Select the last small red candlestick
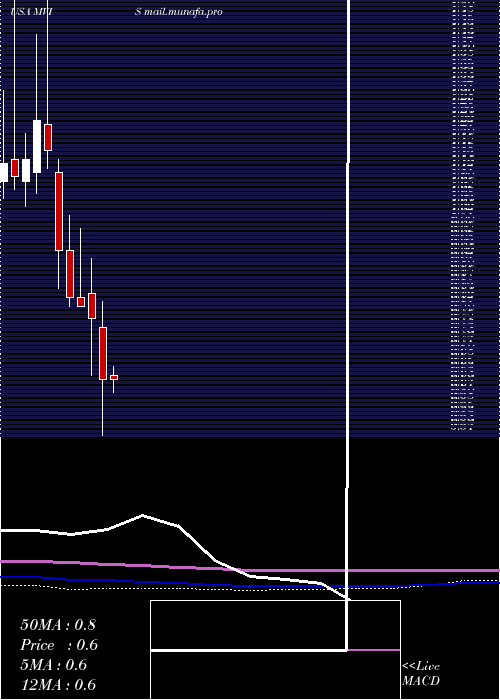Image resolution: width=500 pixels, height=700 pixels. [114, 378]
